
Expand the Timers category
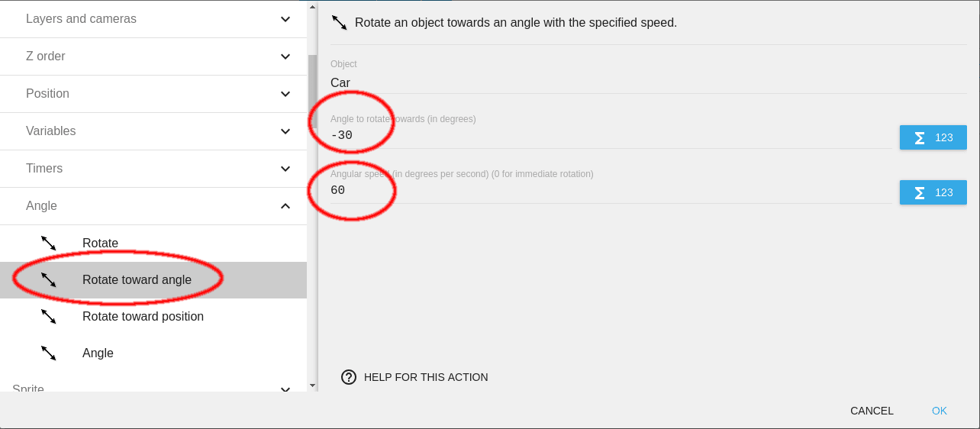tap(285, 169)
